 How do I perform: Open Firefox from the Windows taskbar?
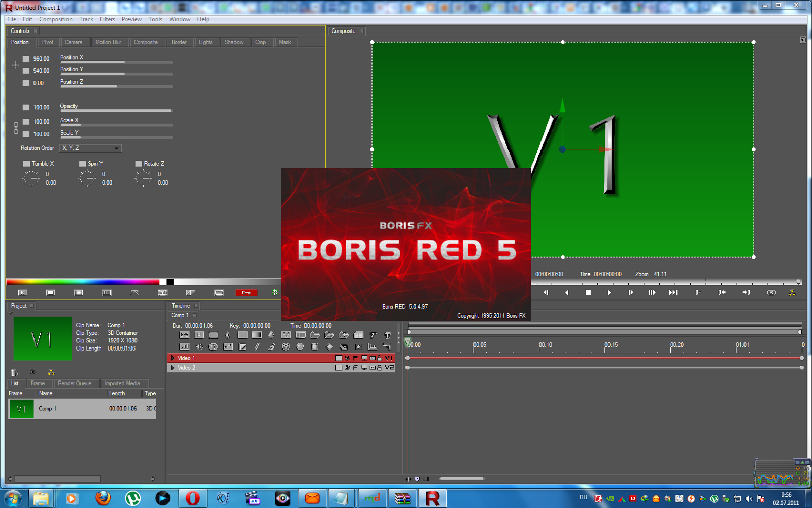coord(103,498)
